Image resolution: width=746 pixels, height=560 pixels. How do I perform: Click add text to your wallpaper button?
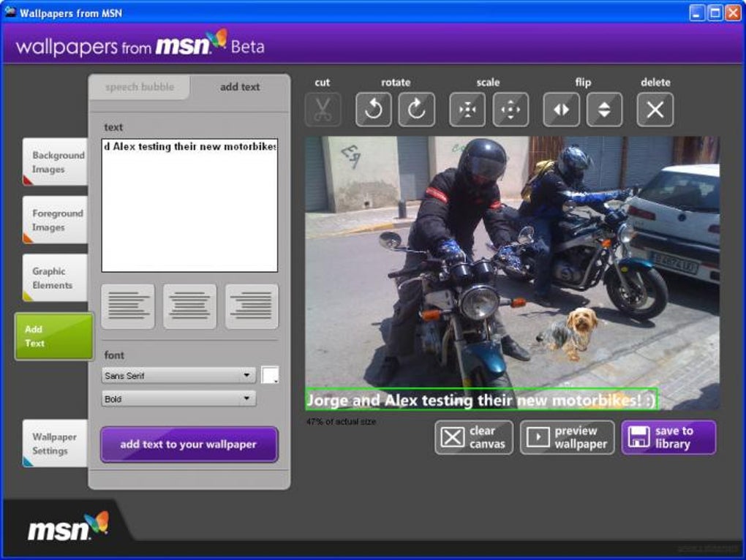click(x=189, y=444)
